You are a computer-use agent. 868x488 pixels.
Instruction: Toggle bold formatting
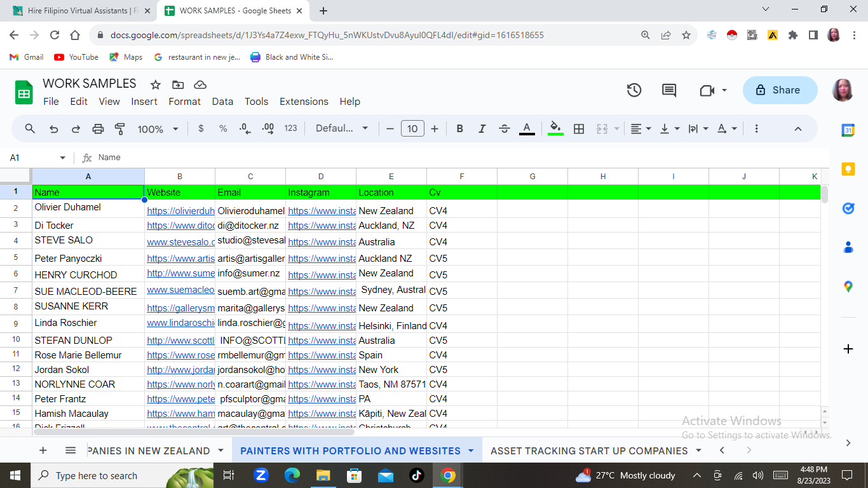[x=459, y=128]
